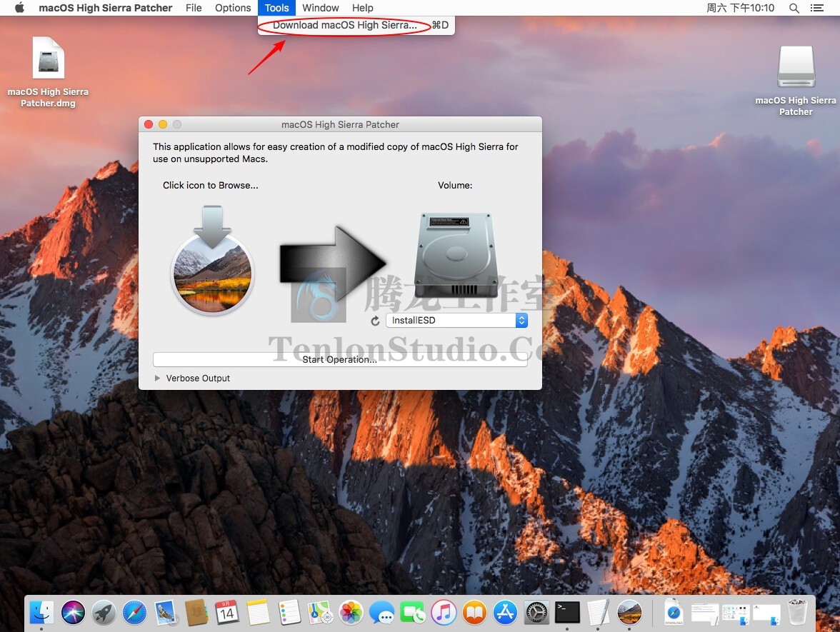Open Reminders list icon in dock
The width and height of the screenshot is (840, 632).
289,612
